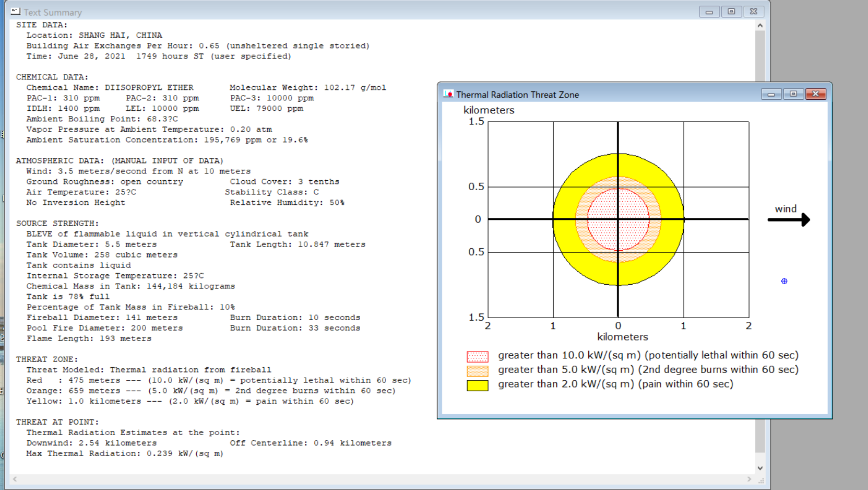Viewport: 868px width, 490px height.
Task: Click the 'SOURCE STRENGTH:' heading
Action: pyautogui.click(x=57, y=224)
